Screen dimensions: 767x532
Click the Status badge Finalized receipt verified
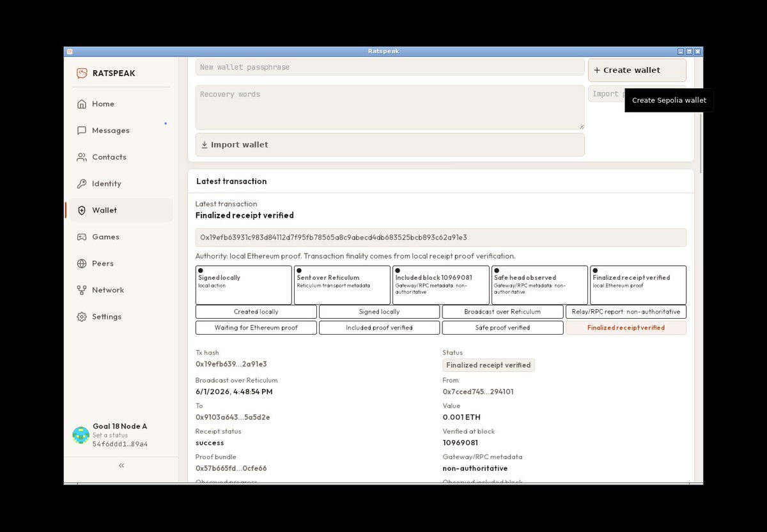[488, 365]
